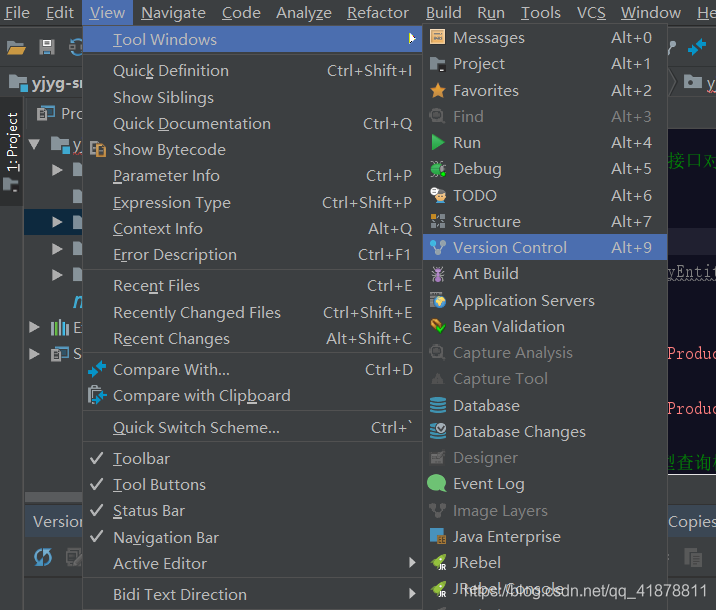The width and height of the screenshot is (716, 610).
Task: Click the Database cylinder icon
Action: pyautogui.click(x=437, y=405)
